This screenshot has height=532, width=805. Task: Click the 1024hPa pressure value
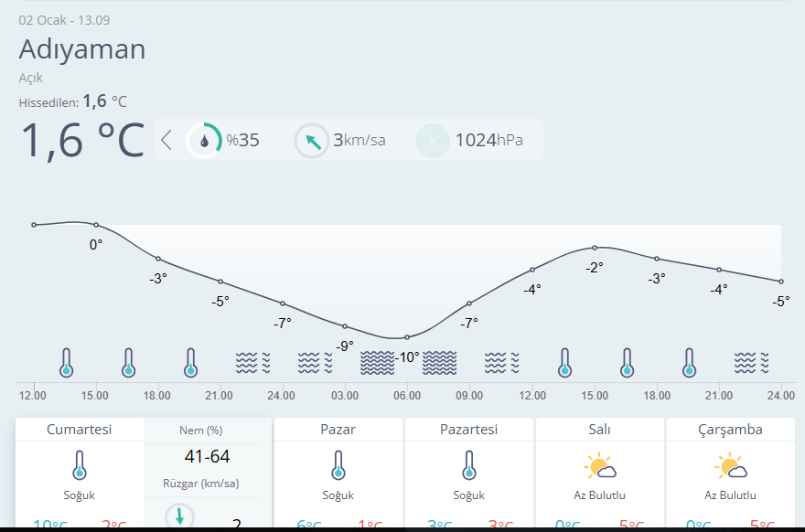488,140
